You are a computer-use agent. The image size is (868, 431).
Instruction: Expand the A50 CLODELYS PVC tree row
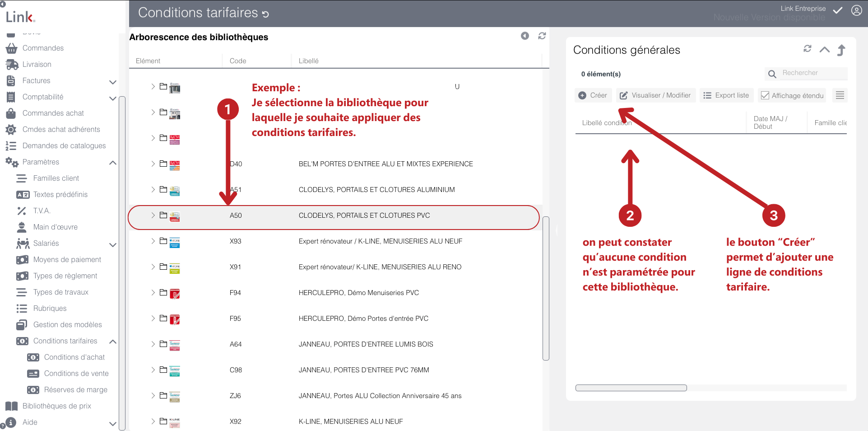[153, 215]
